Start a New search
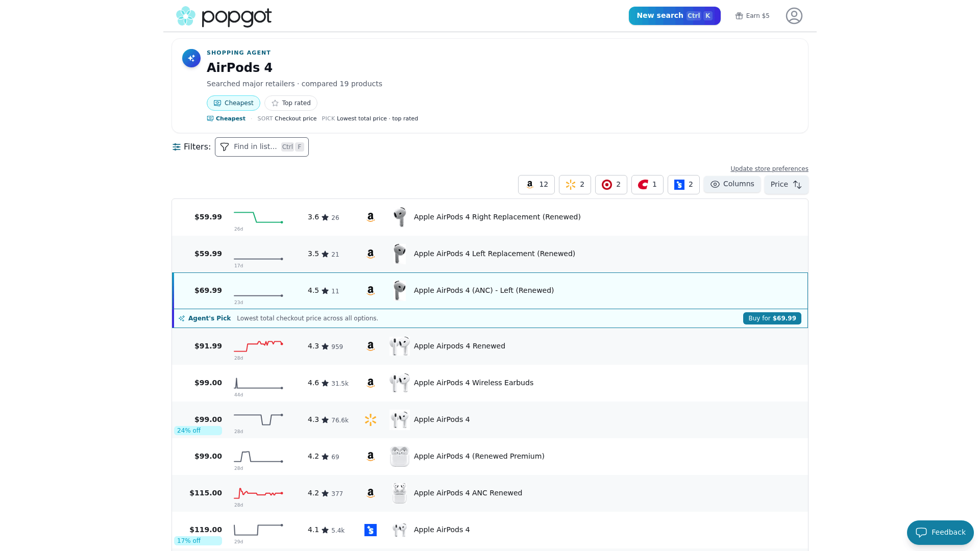 (x=674, y=16)
